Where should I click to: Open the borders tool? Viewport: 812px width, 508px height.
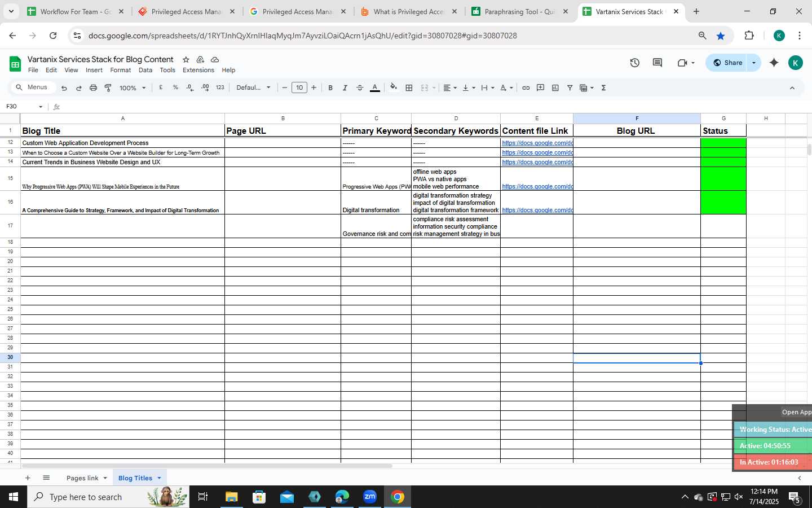[x=409, y=88]
